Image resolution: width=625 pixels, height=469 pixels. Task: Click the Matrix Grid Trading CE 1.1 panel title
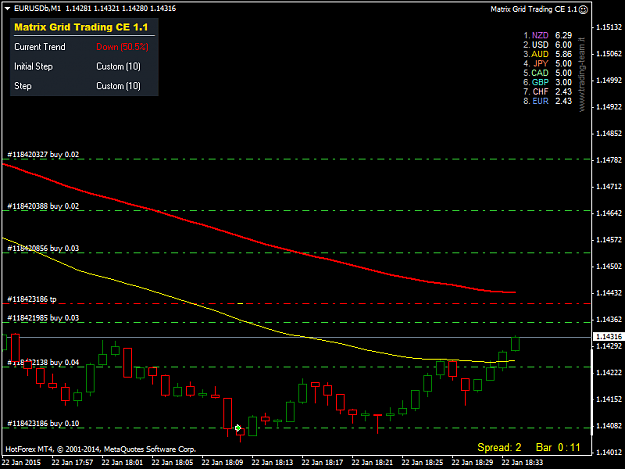81,27
